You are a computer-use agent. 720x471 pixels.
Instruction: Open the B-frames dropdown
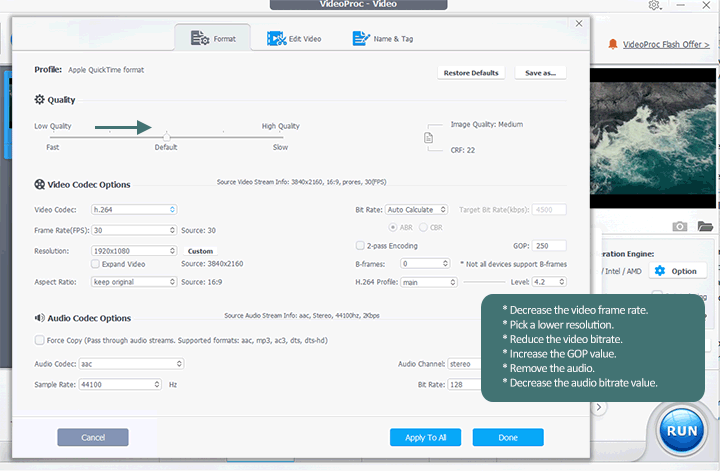coord(425,264)
